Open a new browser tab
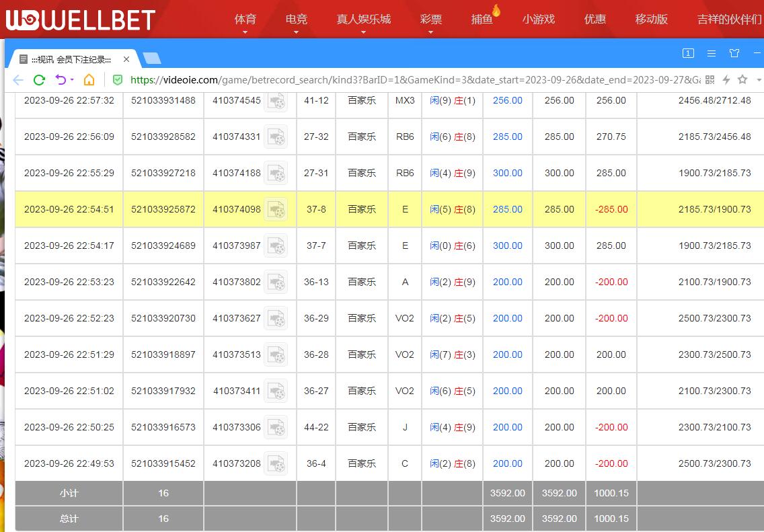This screenshot has height=532, width=764. click(x=152, y=59)
